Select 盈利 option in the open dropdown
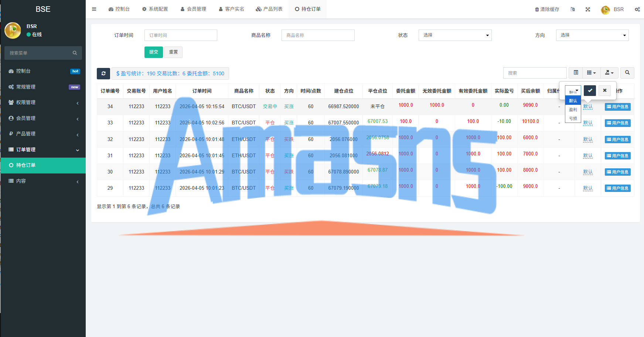Screen dimensions: 644x337 573,110
